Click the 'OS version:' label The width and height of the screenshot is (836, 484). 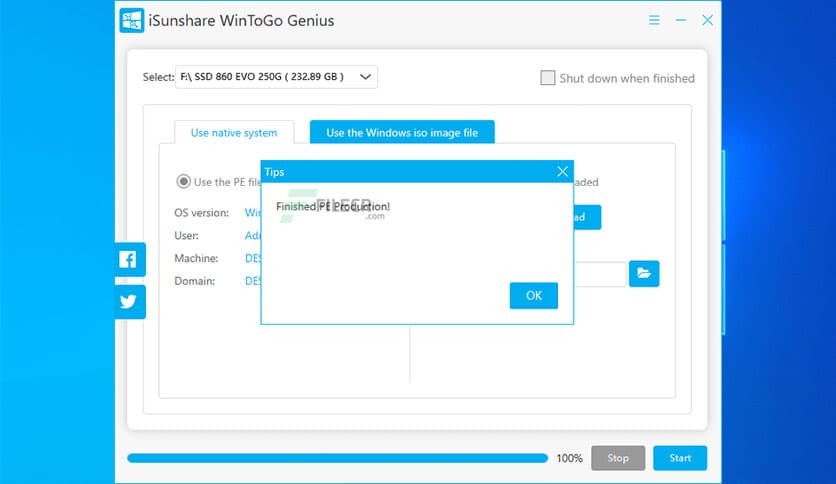coord(202,213)
